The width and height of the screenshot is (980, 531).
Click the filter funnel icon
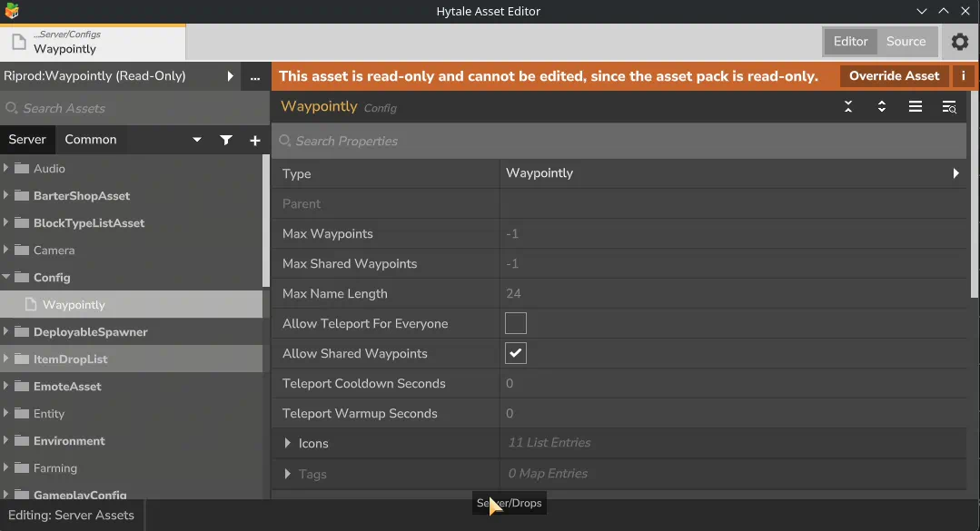226,140
